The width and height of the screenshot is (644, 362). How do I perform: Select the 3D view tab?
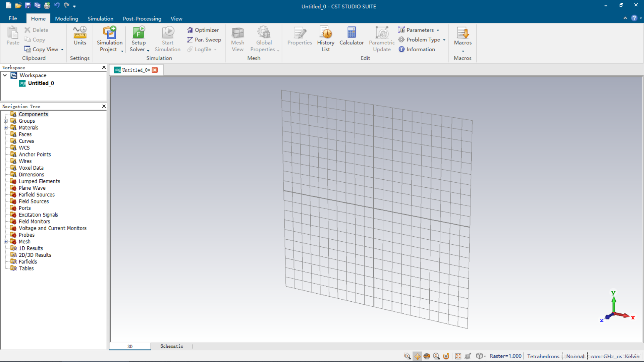pos(130,346)
